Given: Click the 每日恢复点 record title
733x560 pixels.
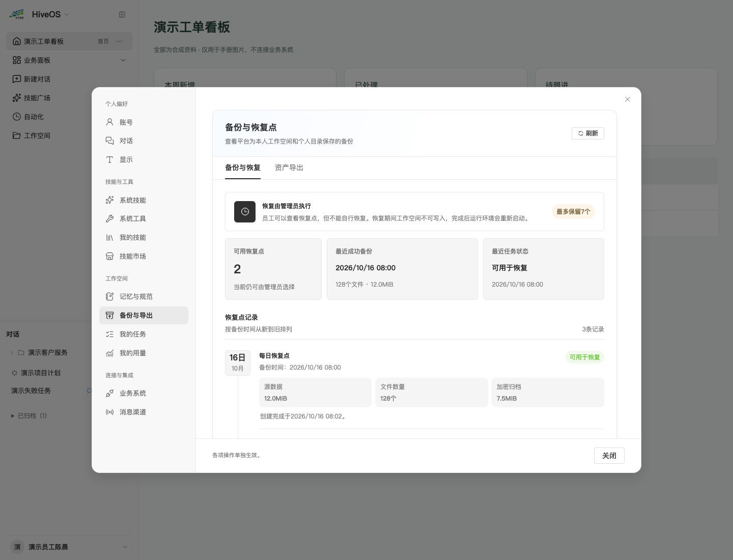Looking at the screenshot, I should click(274, 356).
